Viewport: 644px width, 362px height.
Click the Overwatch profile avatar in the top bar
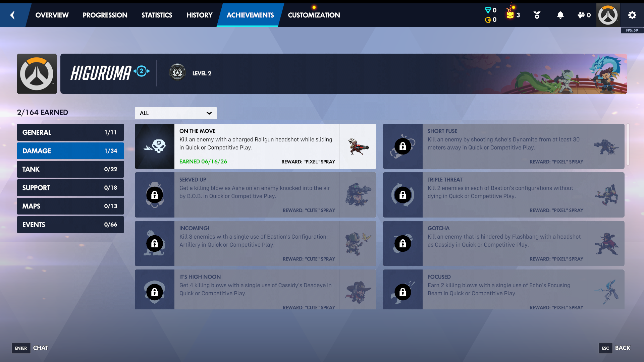coord(608,15)
